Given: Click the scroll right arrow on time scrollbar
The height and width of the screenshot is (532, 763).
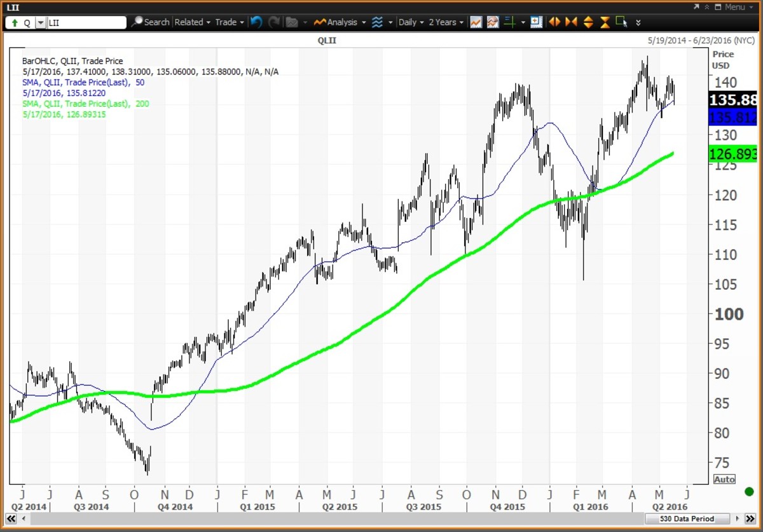Looking at the screenshot, I should pyautogui.click(x=738, y=519).
